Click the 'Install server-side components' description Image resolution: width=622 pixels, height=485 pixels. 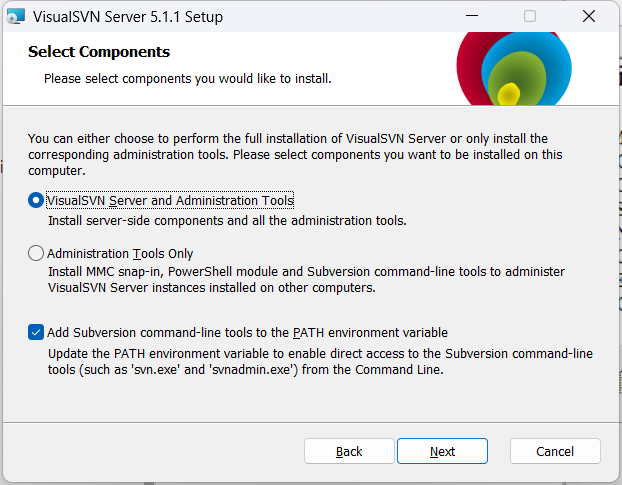tap(227, 220)
